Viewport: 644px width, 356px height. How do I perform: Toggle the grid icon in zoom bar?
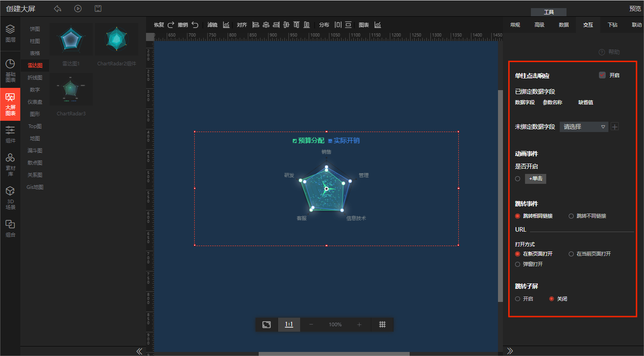click(x=382, y=324)
